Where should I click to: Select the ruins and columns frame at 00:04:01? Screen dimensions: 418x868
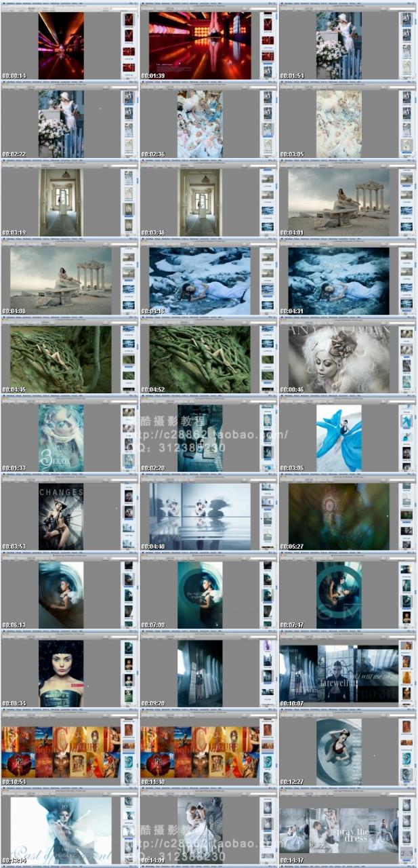coord(339,202)
